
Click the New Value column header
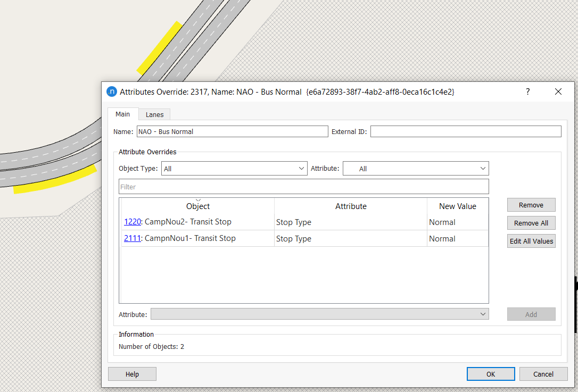pyautogui.click(x=457, y=206)
